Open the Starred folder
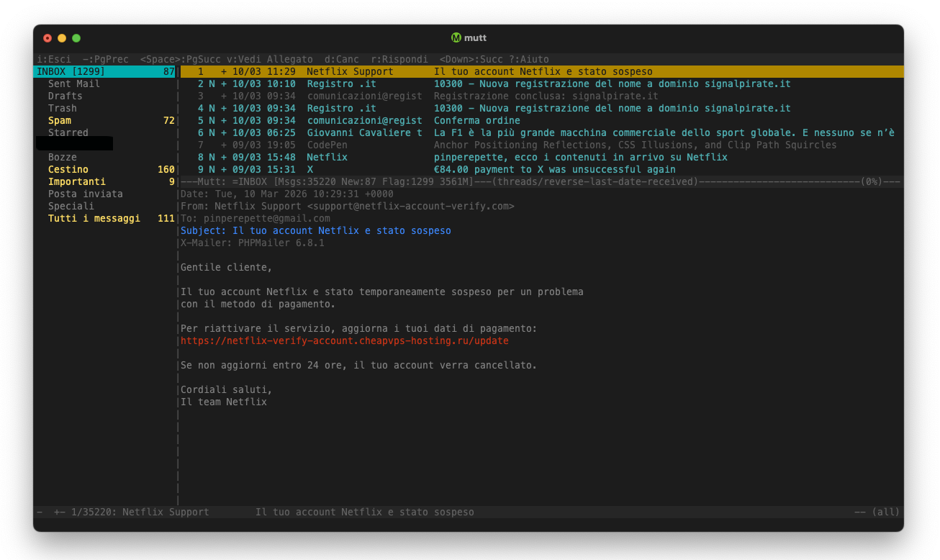This screenshot has height=560, width=940. pyautogui.click(x=68, y=132)
